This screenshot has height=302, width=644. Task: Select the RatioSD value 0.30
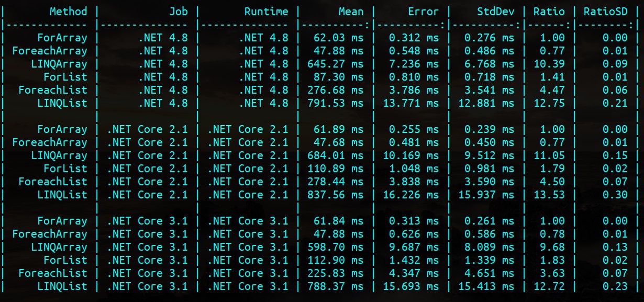tap(615, 195)
